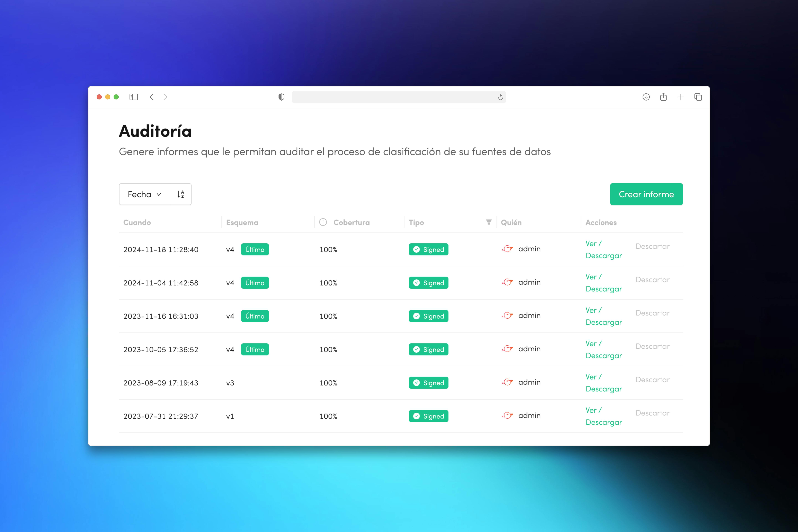Click the Último tag on the 2023-10-05 row
Image resolution: width=798 pixels, height=532 pixels.
(x=255, y=349)
